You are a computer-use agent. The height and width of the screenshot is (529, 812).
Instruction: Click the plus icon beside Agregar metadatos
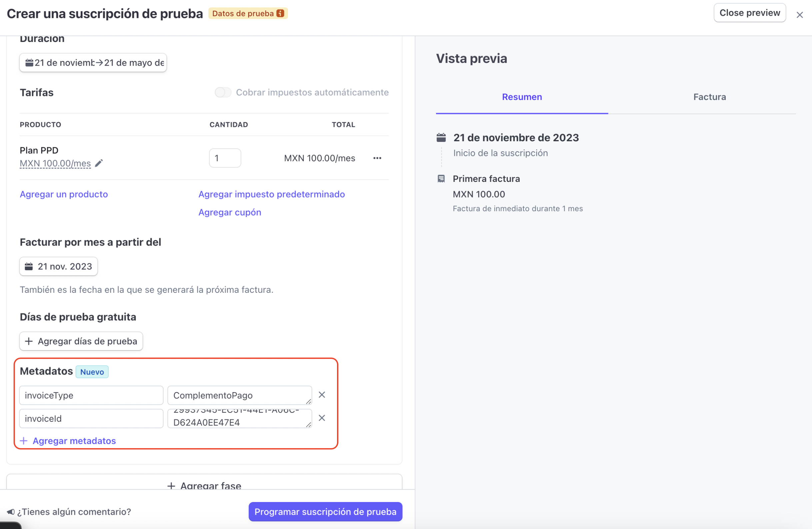(x=24, y=441)
